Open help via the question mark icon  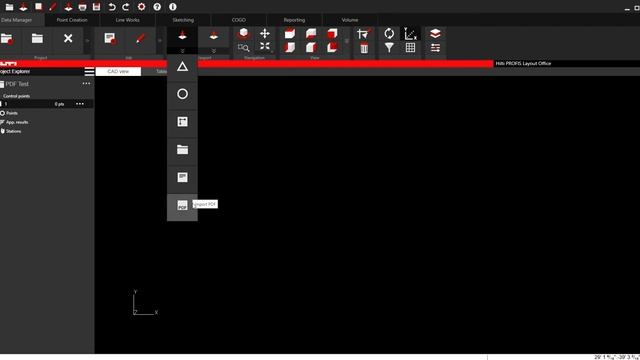(157, 7)
